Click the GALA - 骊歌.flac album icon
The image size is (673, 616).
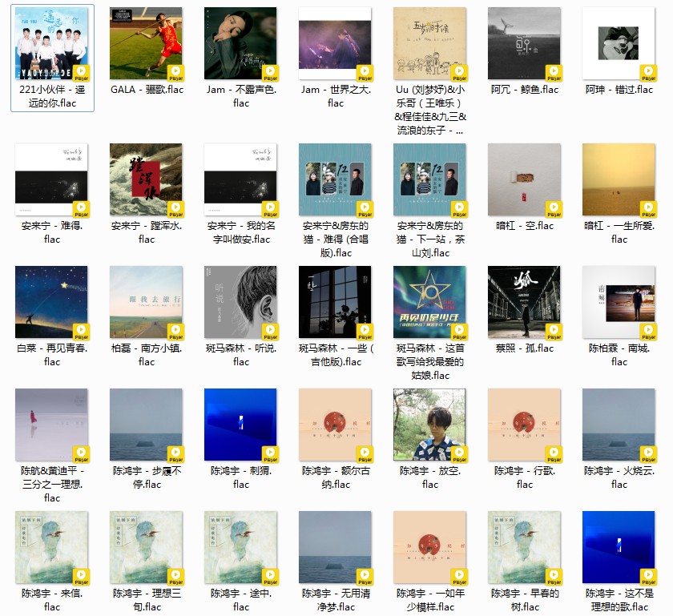coord(146,43)
